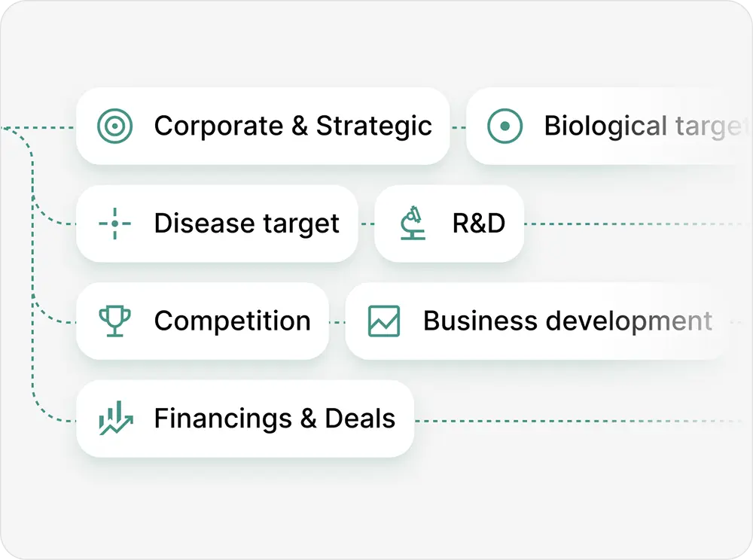Screen dimensions: 753x560
Task: Click the crosshair icon next to Disease target
Action: coord(115,224)
